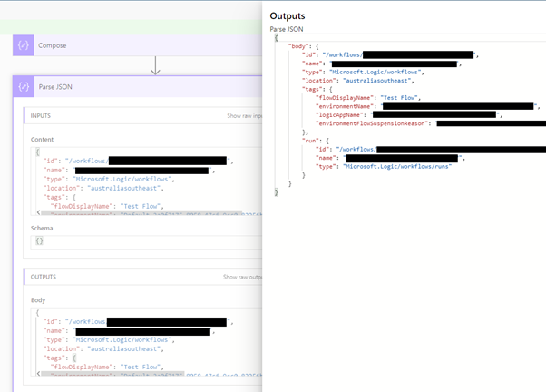Viewport: 546px width, 392px height.
Task: Click the Body label in outputs
Action: (38, 300)
